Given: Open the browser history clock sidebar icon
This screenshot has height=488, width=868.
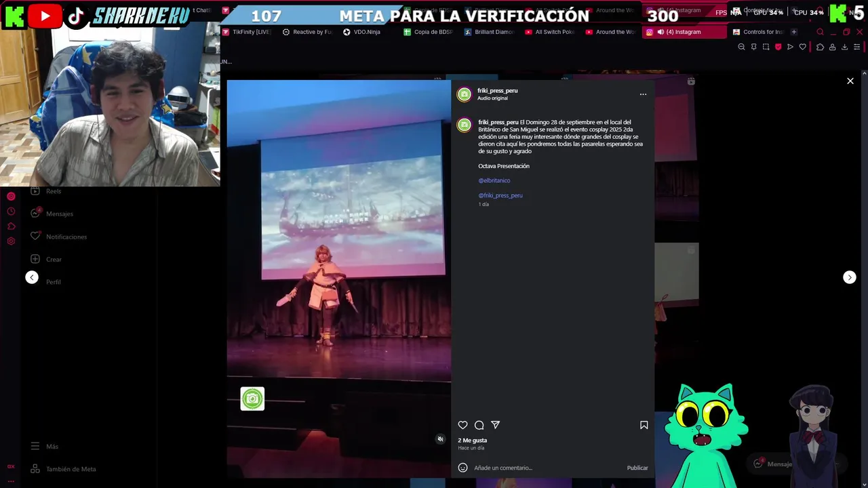Looking at the screenshot, I should click(11, 211).
